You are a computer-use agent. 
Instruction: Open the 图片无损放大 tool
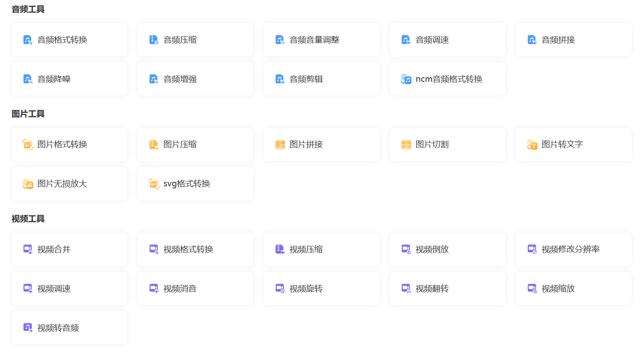tap(69, 184)
